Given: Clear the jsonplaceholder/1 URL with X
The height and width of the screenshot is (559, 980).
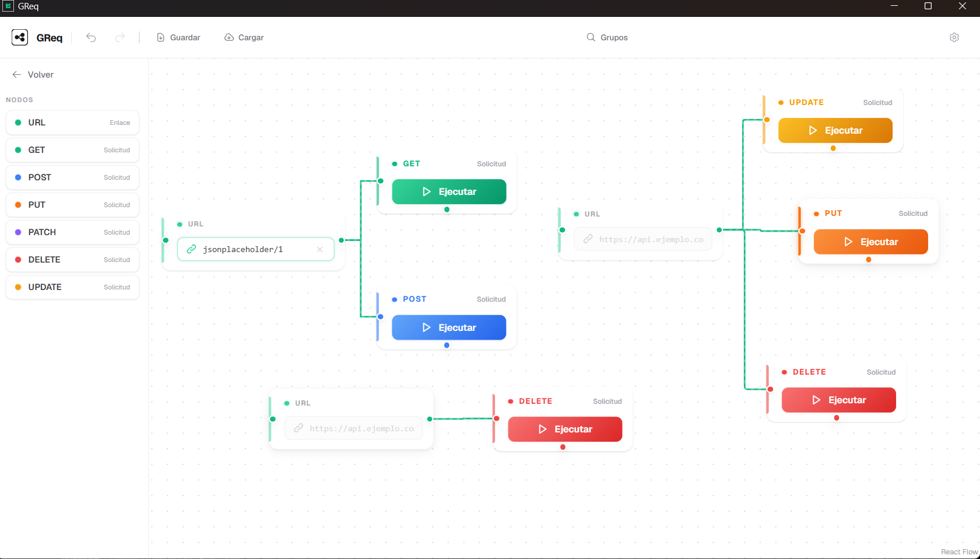Looking at the screenshot, I should [319, 249].
